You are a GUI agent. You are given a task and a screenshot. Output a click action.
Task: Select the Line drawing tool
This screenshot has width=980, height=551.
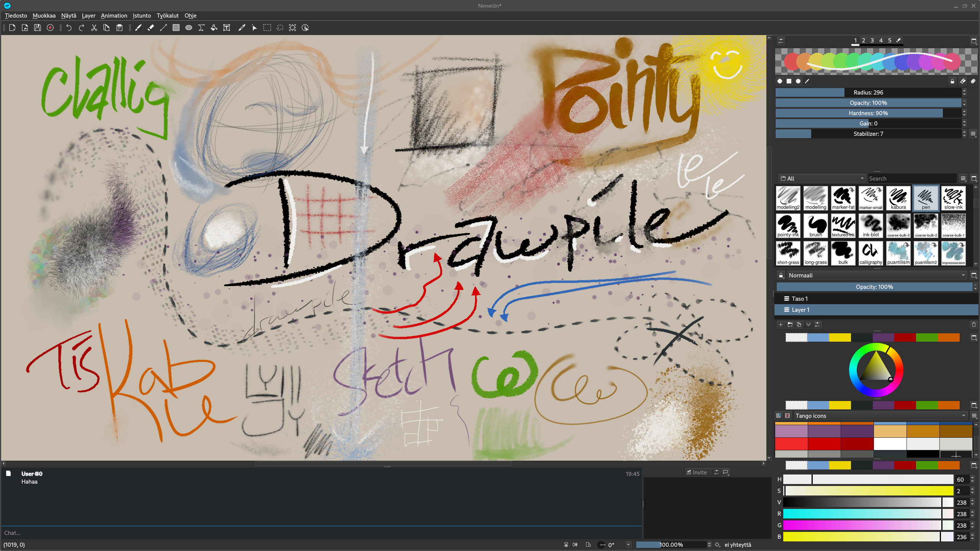(163, 28)
